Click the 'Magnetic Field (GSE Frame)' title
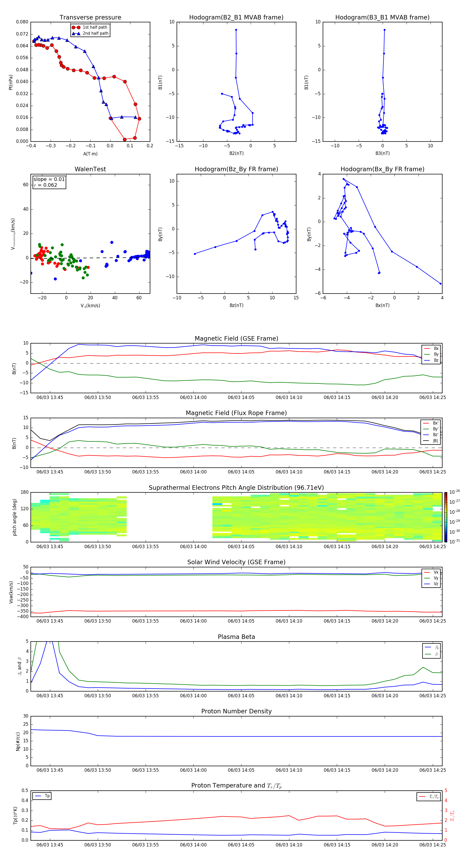Screen dimensions: 473x868 [x=236, y=339]
